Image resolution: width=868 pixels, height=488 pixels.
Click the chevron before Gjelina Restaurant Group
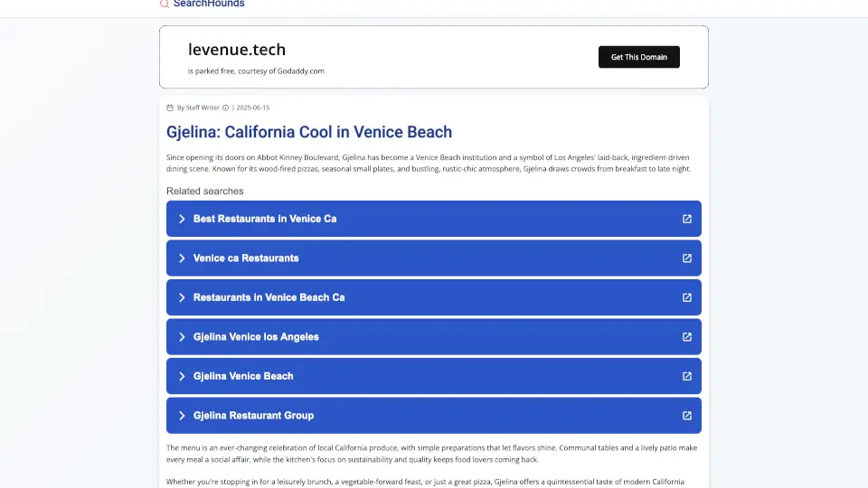(x=182, y=416)
